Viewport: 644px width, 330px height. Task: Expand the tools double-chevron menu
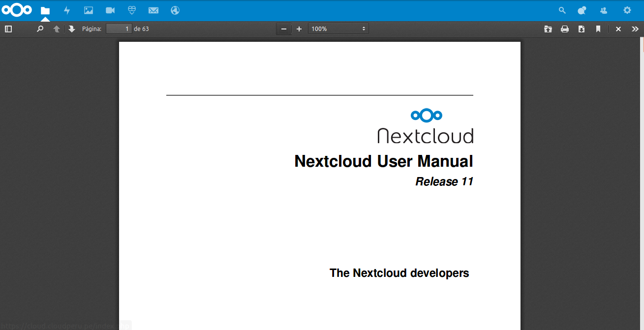(x=635, y=29)
